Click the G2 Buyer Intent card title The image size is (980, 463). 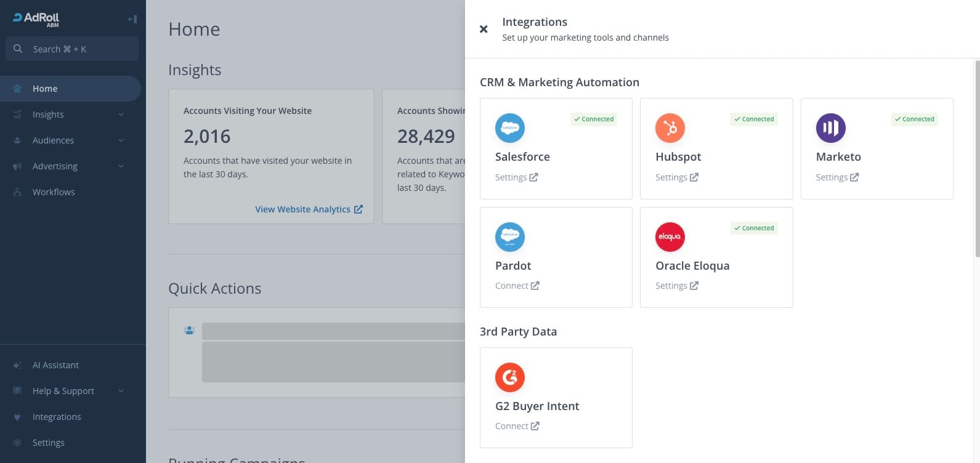click(537, 406)
